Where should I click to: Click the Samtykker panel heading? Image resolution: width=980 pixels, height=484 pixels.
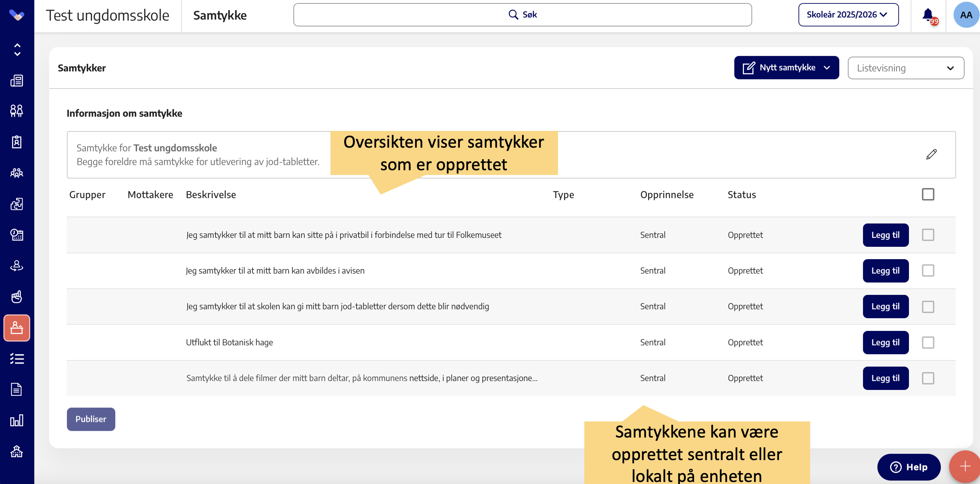click(x=82, y=68)
